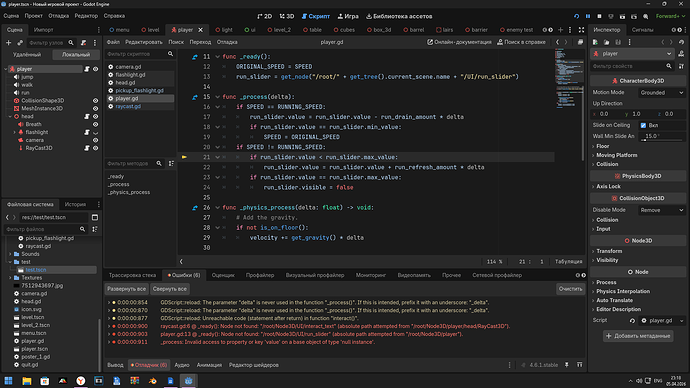This screenshot has height=388, width=690.
Task: Switch to the level_2 scene tab
Action: coord(279,30)
